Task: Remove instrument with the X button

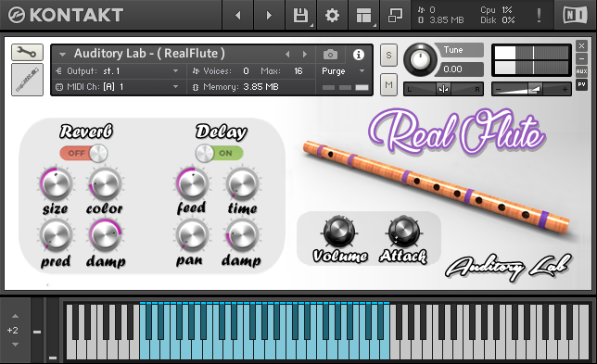Action: [581, 46]
